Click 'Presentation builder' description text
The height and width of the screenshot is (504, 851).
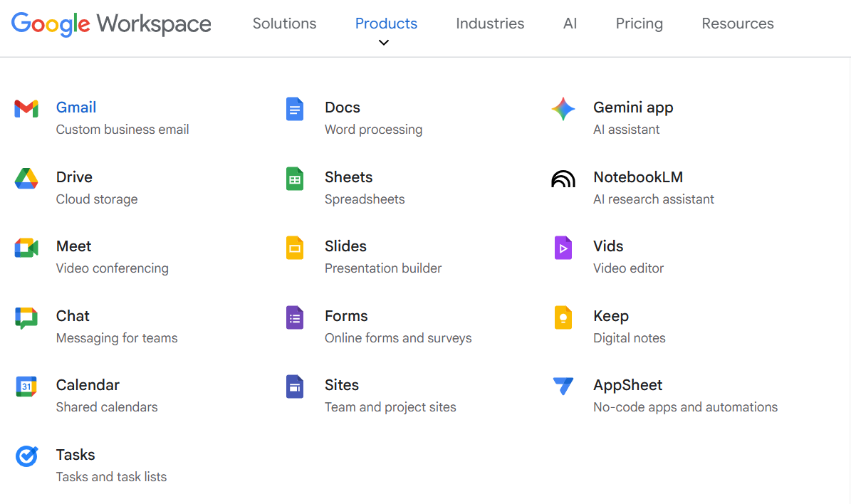click(383, 268)
